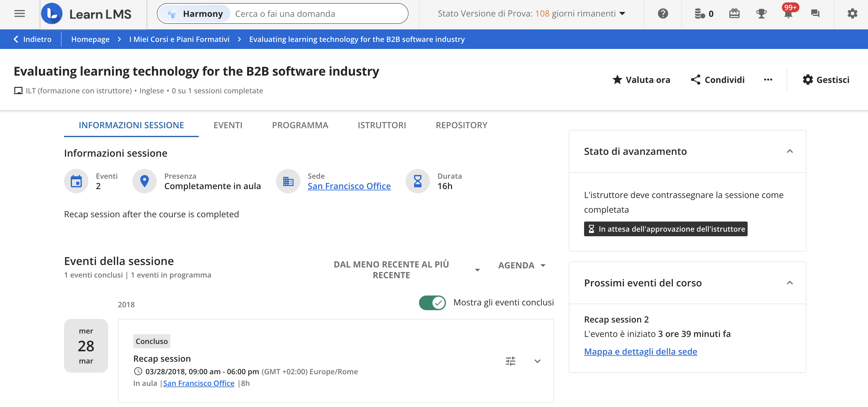This screenshot has height=407, width=868.
Task: Click the Valuta ora button
Action: point(641,80)
